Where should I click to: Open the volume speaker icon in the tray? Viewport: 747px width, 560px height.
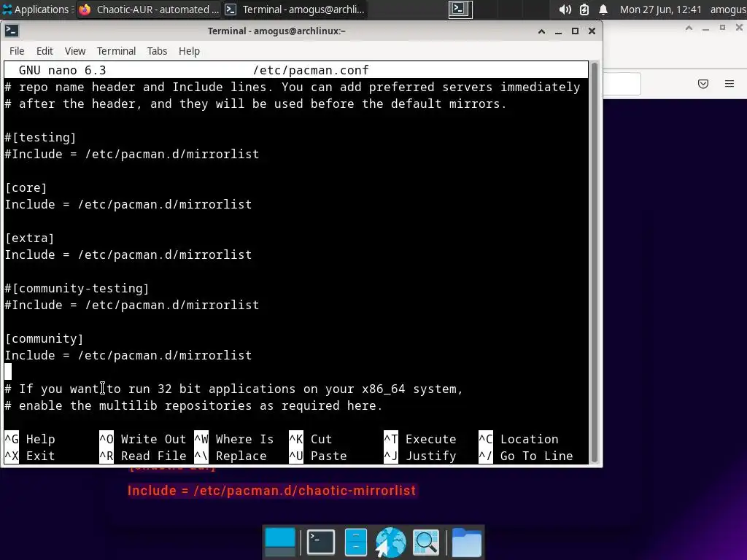[565, 9]
